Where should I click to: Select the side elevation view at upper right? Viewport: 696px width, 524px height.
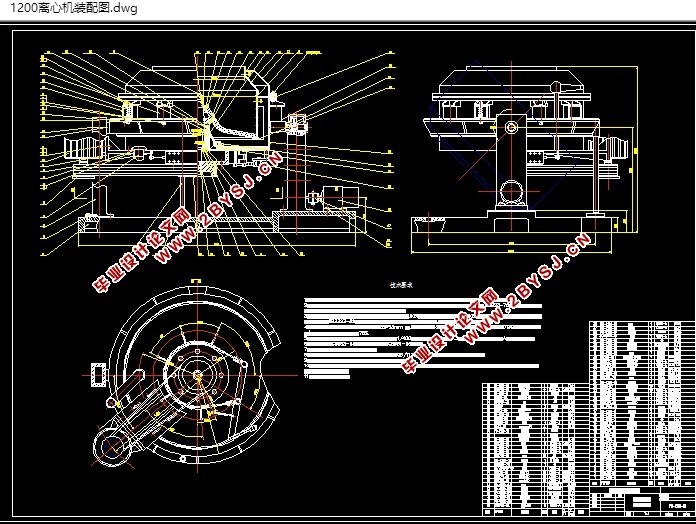pos(525,158)
